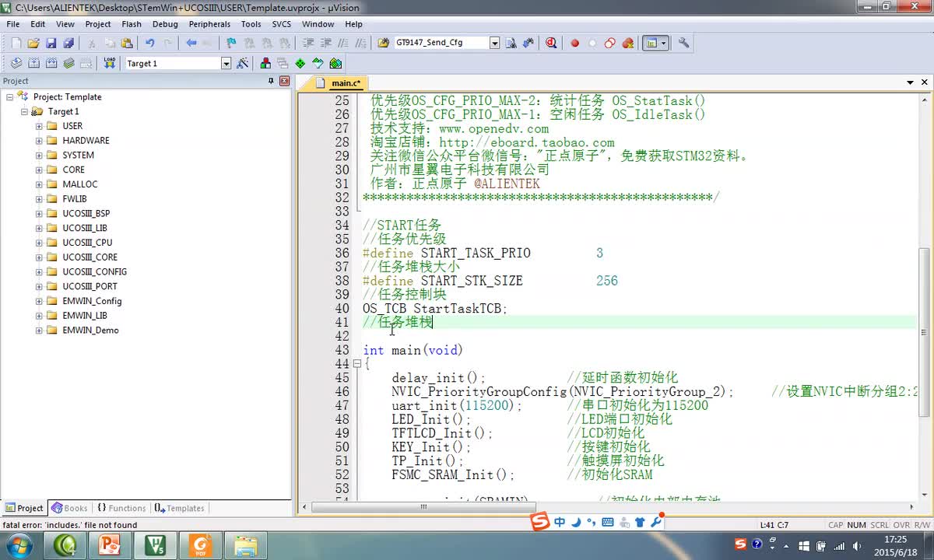Screen dimensions: 934x560
Task: Switch to the Functions panel tab
Action: point(121,508)
